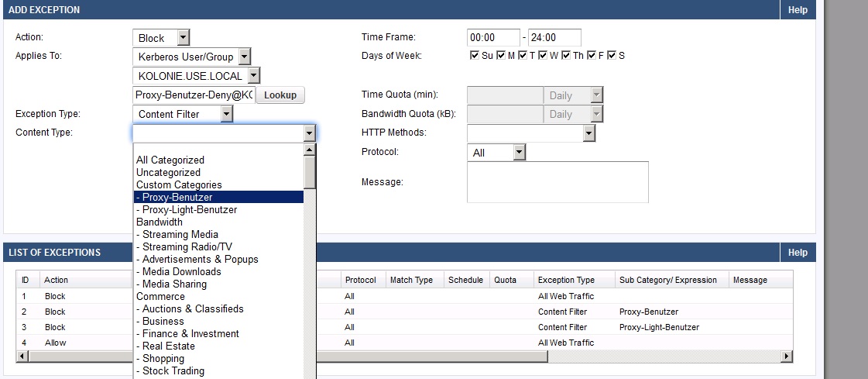Click the Lookup button

[x=280, y=95]
